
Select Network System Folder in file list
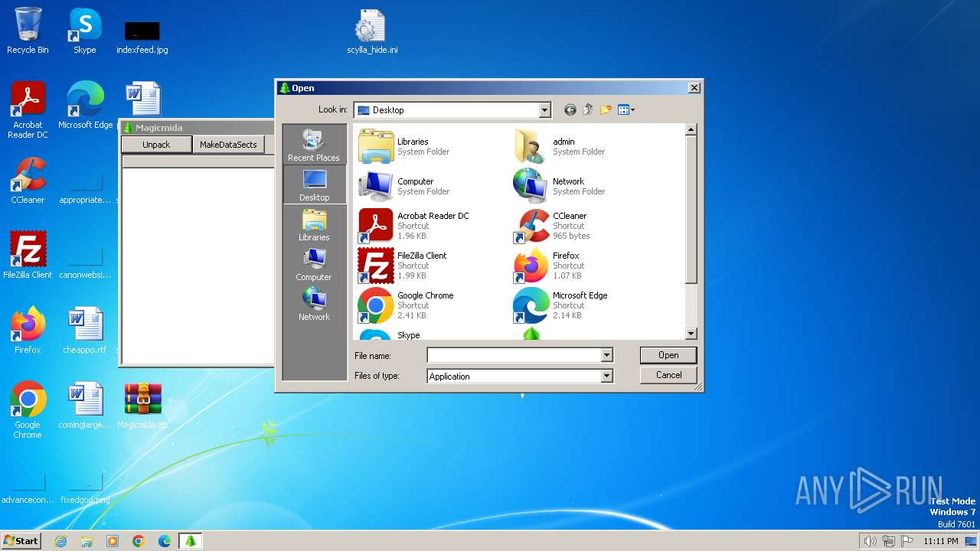pyautogui.click(x=560, y=186)
